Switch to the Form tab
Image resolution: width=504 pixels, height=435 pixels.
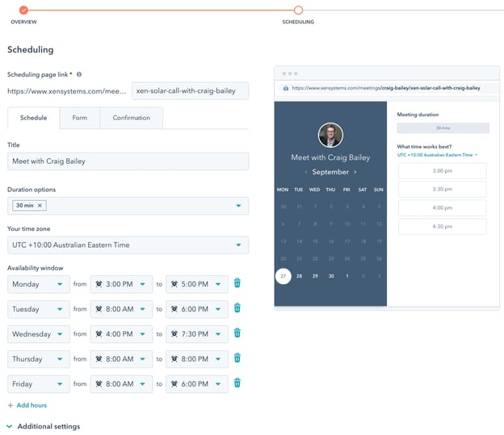coord(79,118)
